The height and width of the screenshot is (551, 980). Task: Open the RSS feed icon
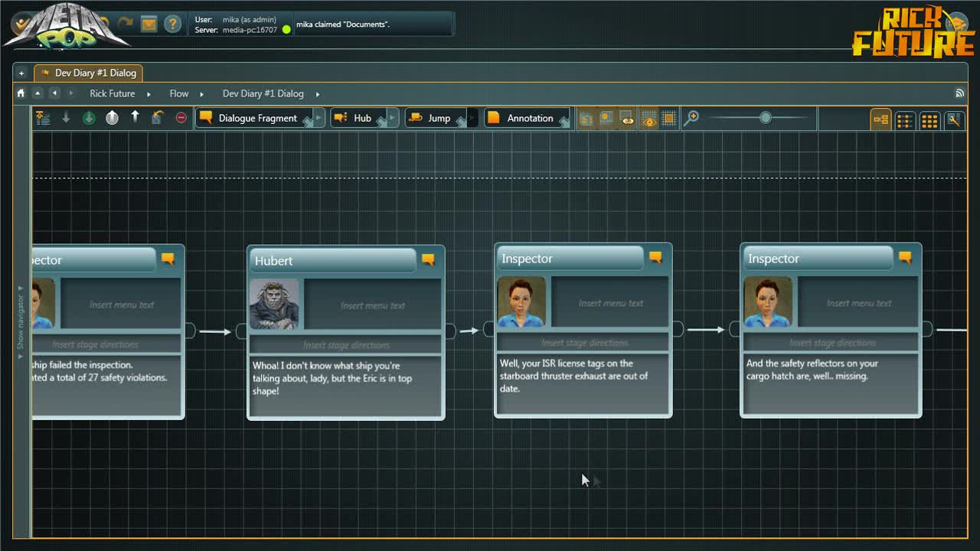point(959,93)
